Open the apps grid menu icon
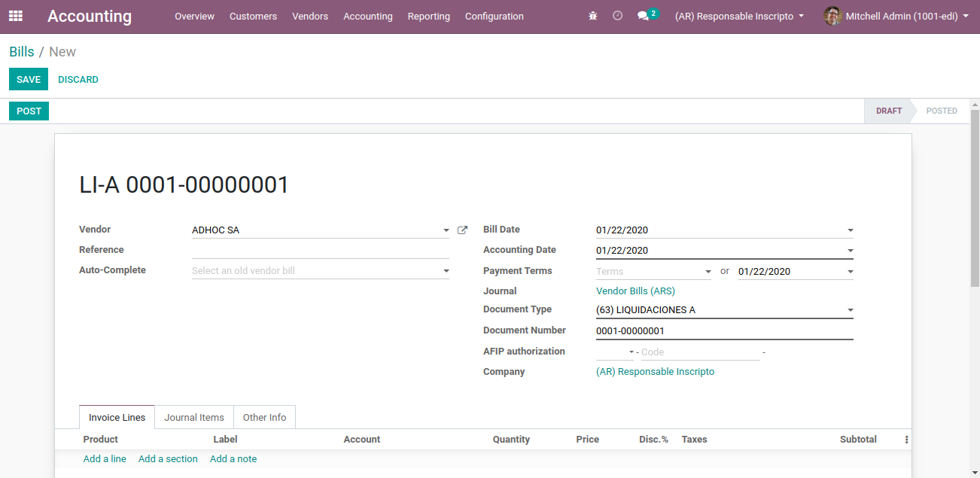 [x=16, y=16]
